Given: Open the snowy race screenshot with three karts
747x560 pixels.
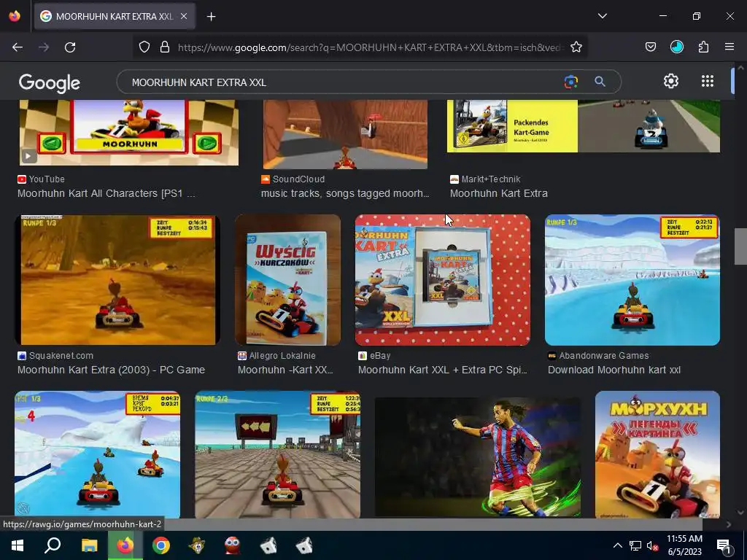Looking at the screenshot, I should (x=97, y=455).
